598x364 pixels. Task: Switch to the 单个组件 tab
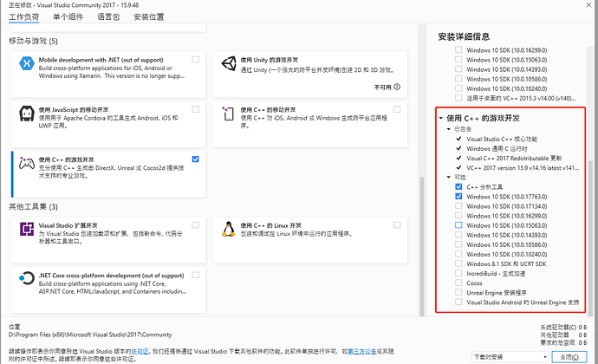point(68,16)
